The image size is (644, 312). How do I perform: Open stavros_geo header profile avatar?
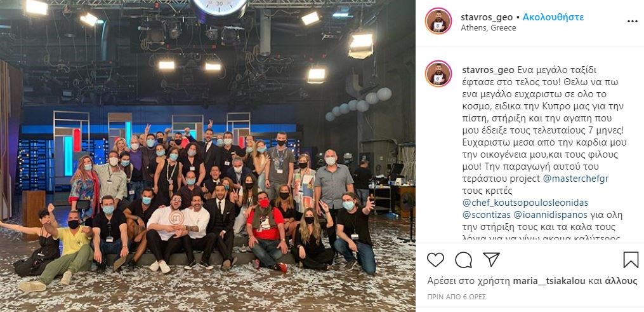[438, 20]
